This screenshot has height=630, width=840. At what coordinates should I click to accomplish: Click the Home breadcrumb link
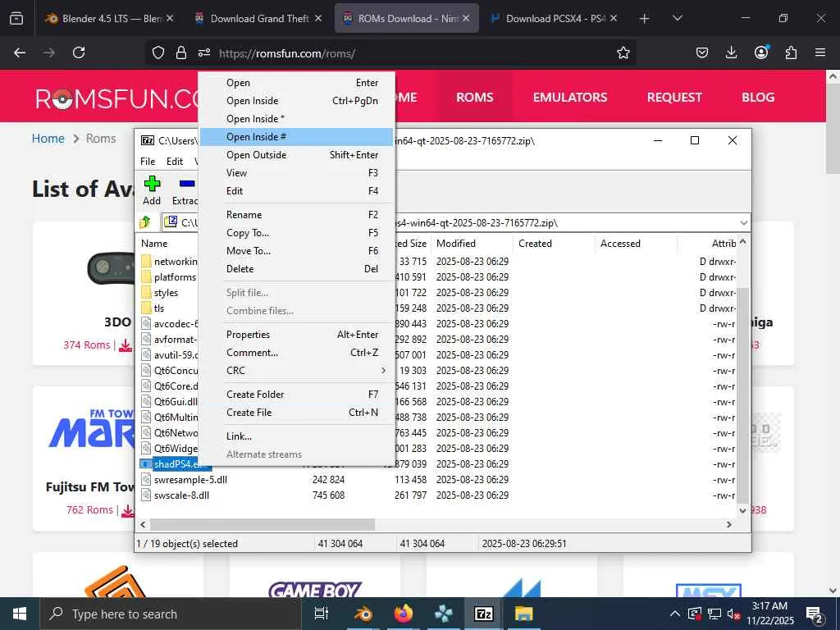point(48,138)
